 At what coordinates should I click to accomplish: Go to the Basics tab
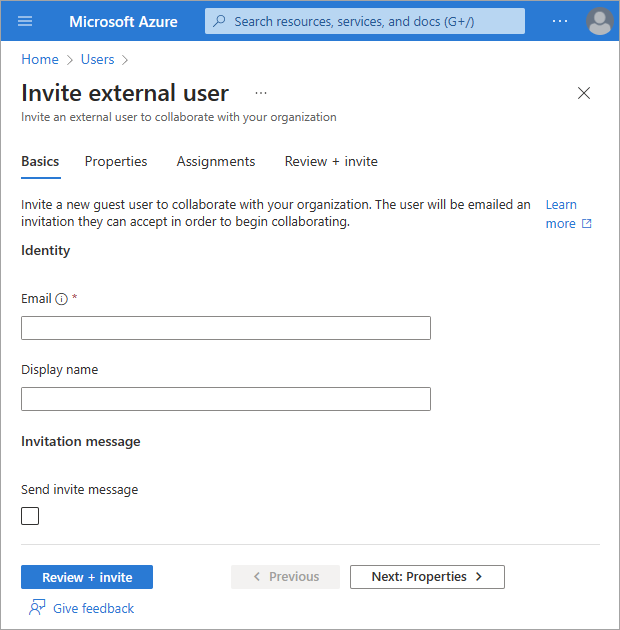pos(40,162)
